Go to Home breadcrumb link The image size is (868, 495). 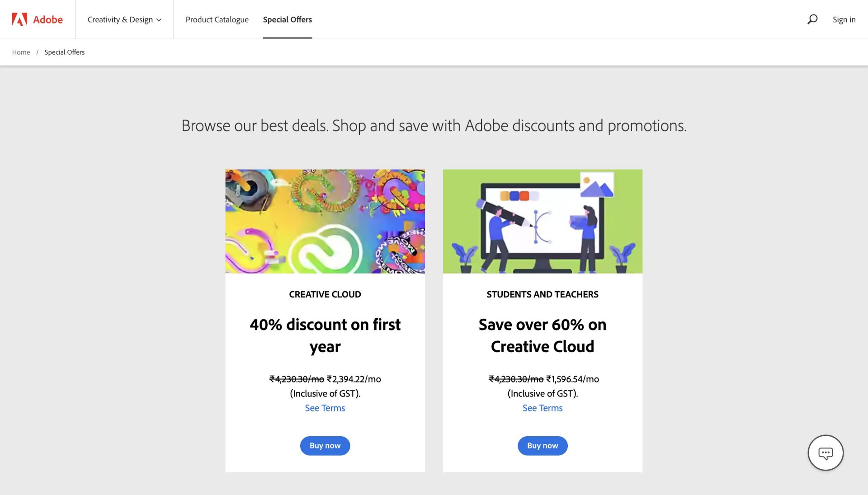coord(21,52)
